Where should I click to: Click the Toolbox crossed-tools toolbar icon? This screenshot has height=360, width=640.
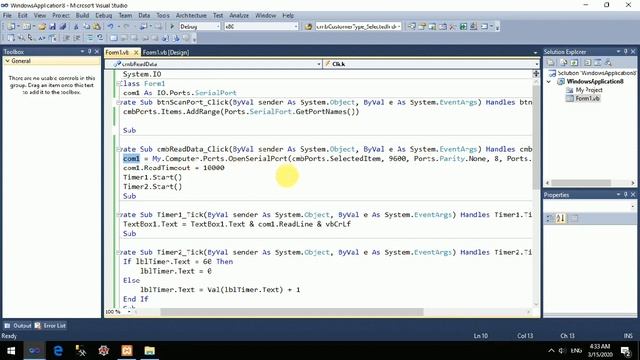click(453, 27)
